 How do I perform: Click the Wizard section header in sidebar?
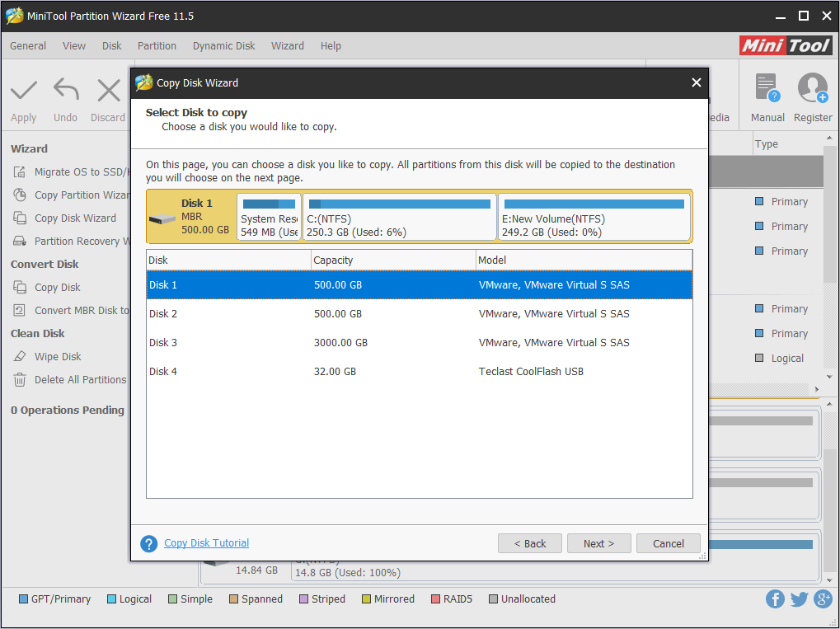30,149
